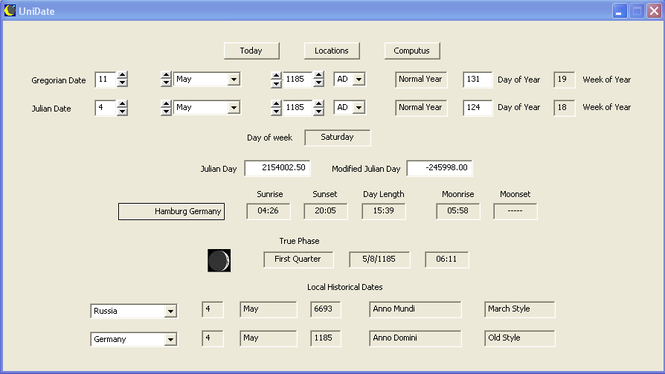The height and width of the screenshot is (374, 665).
Task: Click the Gregorian day field showing 11
Action: (x=105, y=79)
